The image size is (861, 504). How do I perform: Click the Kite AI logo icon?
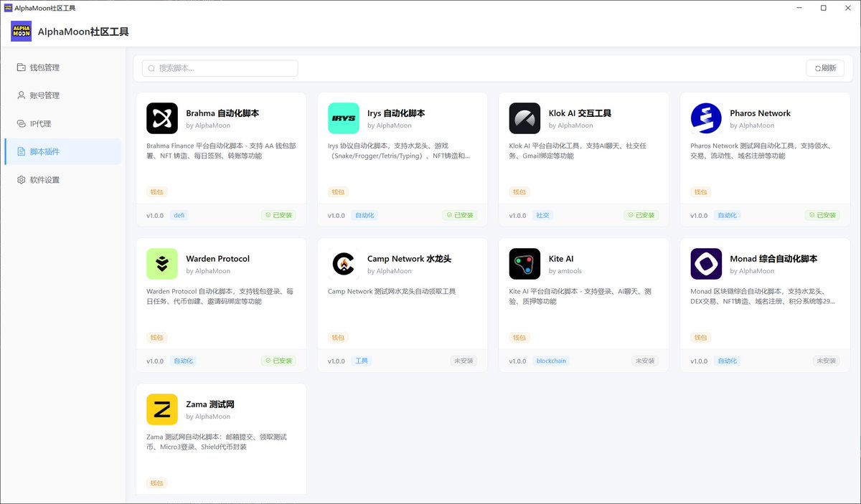(x=525, y=264)
